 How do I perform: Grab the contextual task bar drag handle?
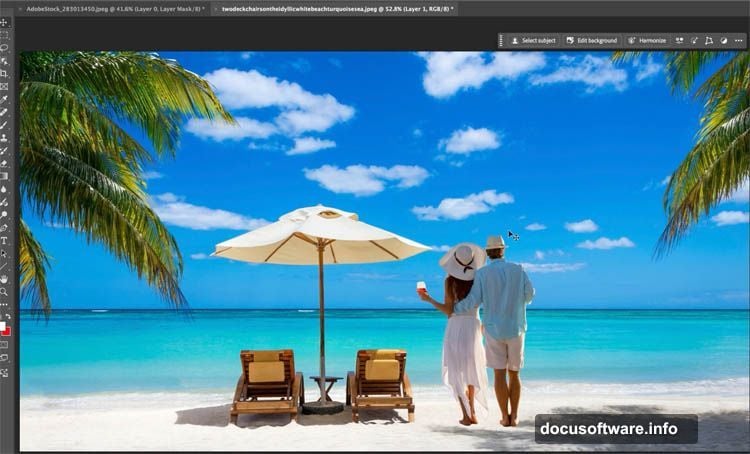[x=502, y=41]
